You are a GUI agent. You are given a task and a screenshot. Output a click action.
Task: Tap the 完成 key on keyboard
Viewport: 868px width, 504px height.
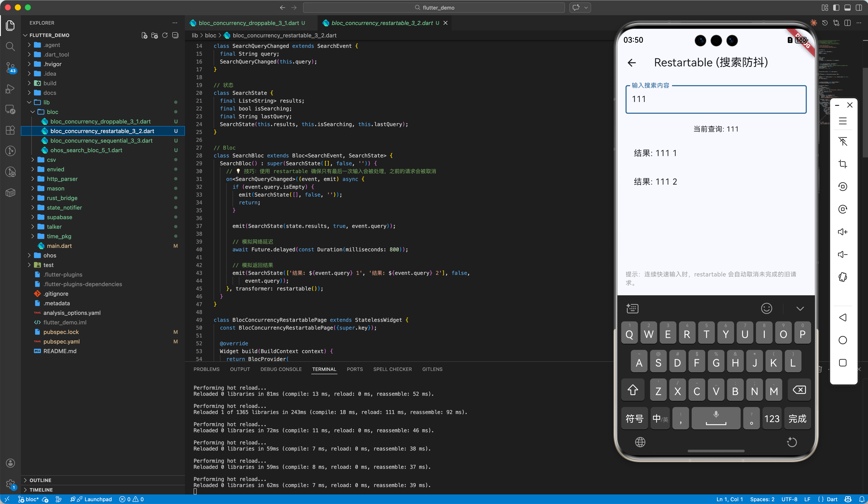[x=797, y=419]
